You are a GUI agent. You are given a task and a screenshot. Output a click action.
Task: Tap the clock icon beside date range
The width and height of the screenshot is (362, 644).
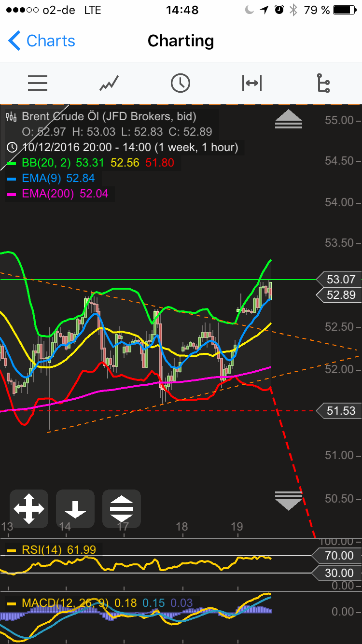(13, 147)
